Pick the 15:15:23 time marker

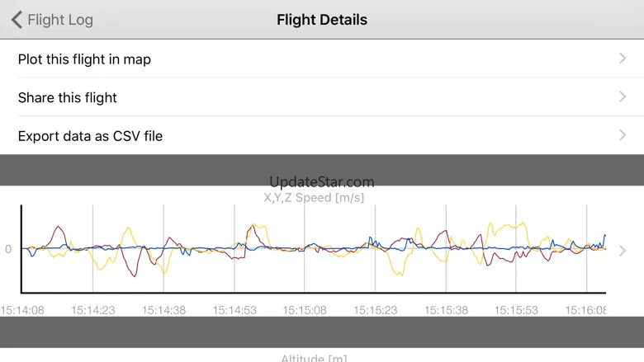click(376, 311)
